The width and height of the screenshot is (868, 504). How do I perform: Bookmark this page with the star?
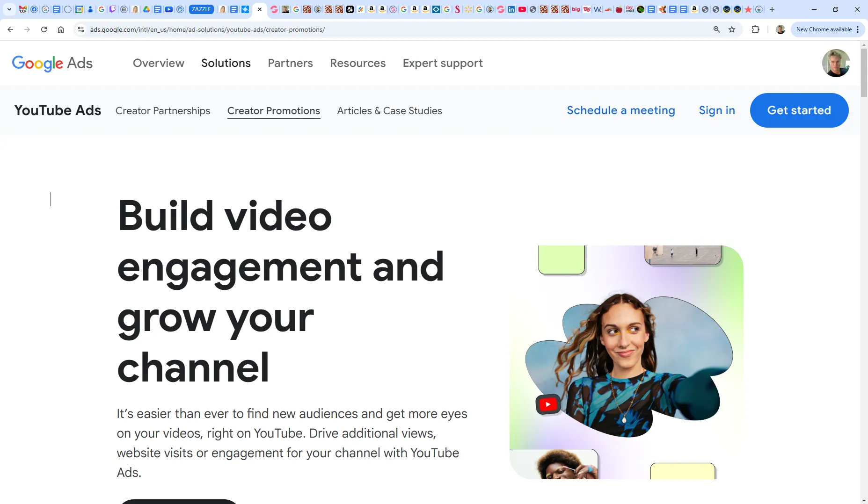(x=732, y=29)
